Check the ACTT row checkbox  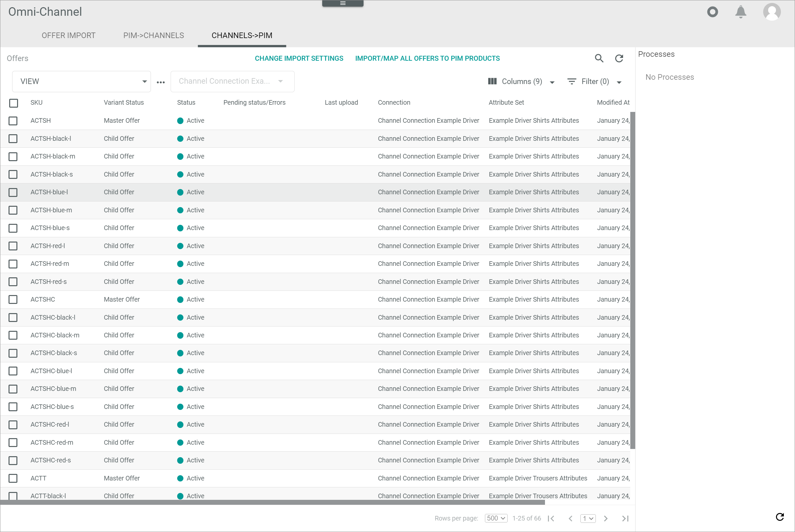pyautogui.click(x=13, y=479)
